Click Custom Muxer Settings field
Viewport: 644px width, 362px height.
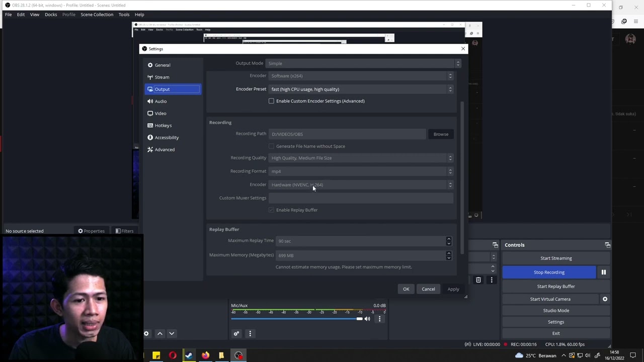[x=361, y=198]
